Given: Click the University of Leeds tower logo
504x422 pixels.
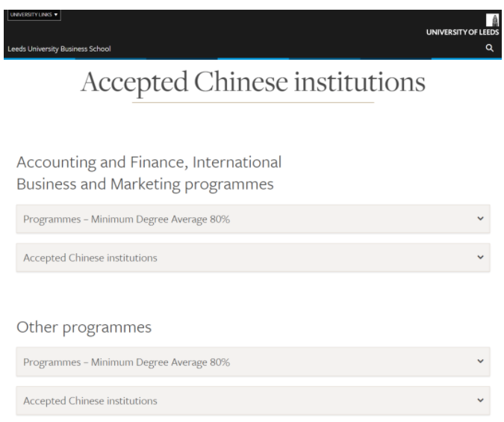Looking at the screenshot, I should point(492,20).
